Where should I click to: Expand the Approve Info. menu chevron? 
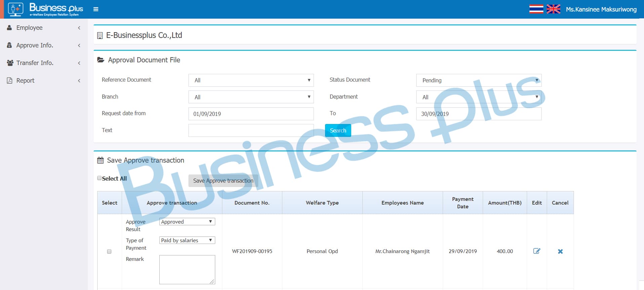pos(79,45)
